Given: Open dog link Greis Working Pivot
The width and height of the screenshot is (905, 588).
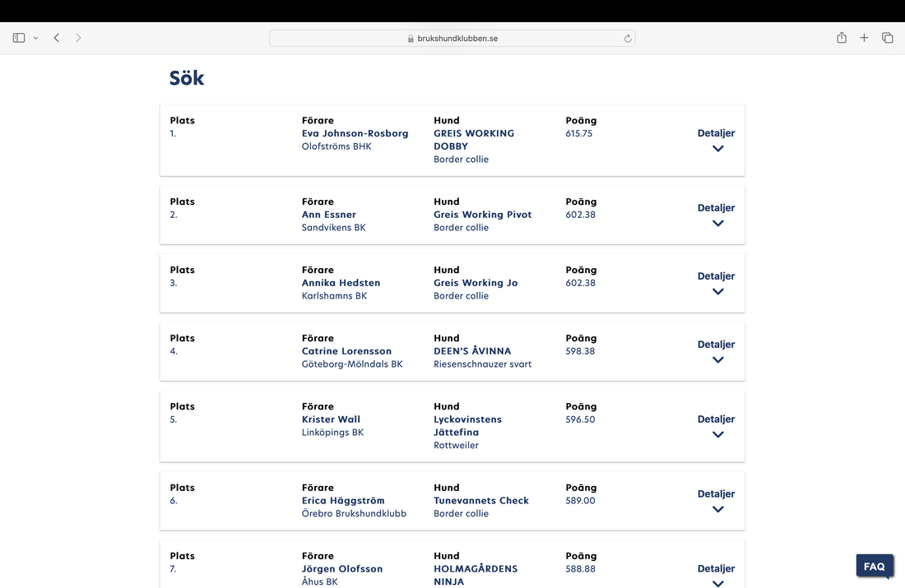Looking at the screenshot, I should tap(482, 215).
